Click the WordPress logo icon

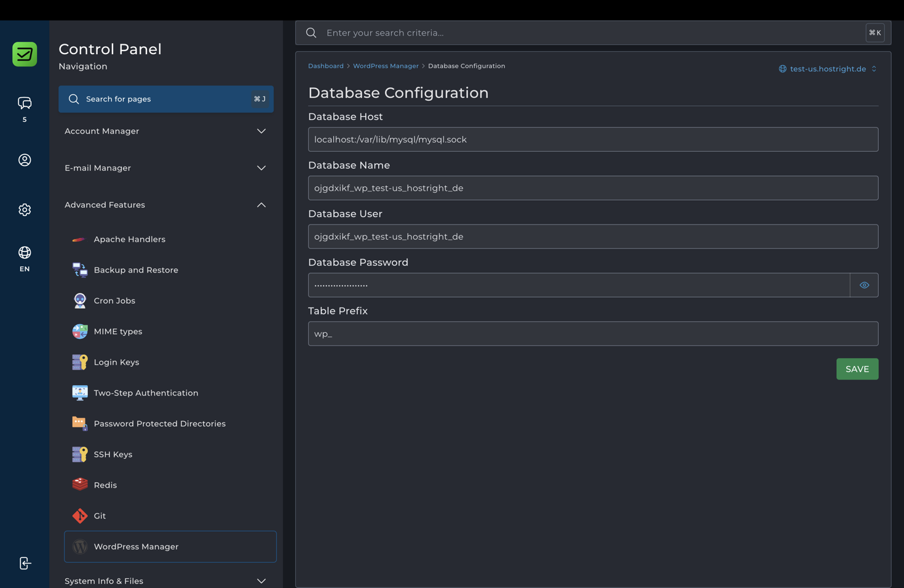point(79,547)
